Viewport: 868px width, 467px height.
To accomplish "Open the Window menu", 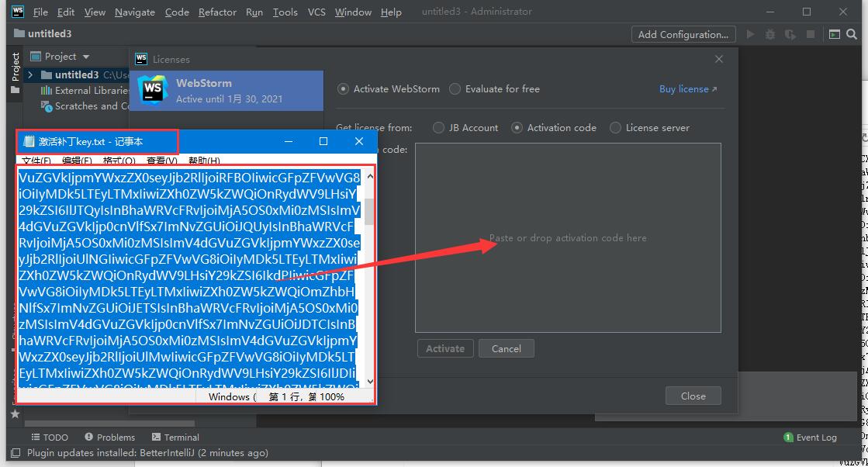I will (x=353, y=12).
